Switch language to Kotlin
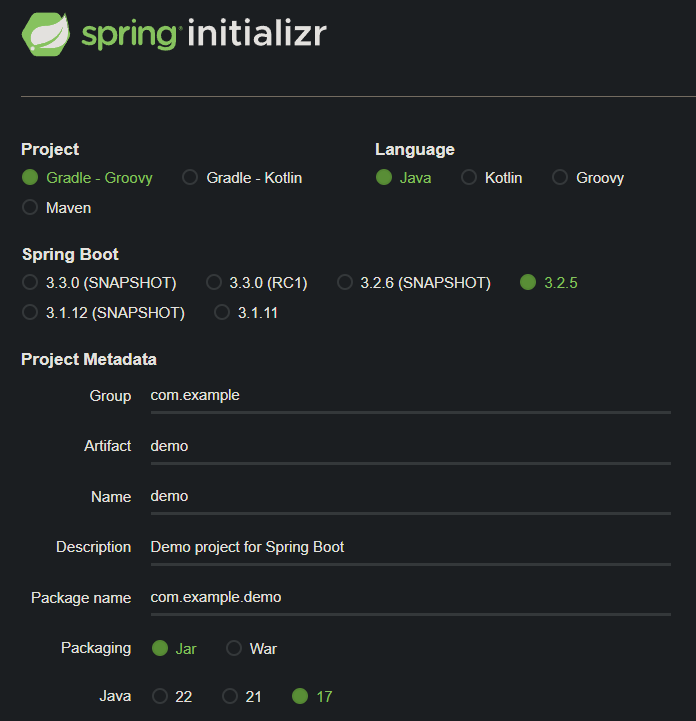This screenshot has height=721, width=696. point(469,178)
